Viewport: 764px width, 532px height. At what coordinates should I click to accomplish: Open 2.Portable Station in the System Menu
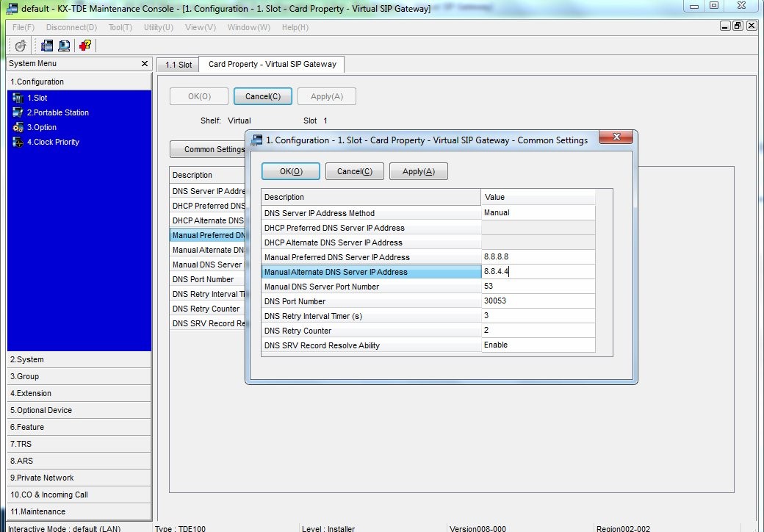click(x=57, y=112)
